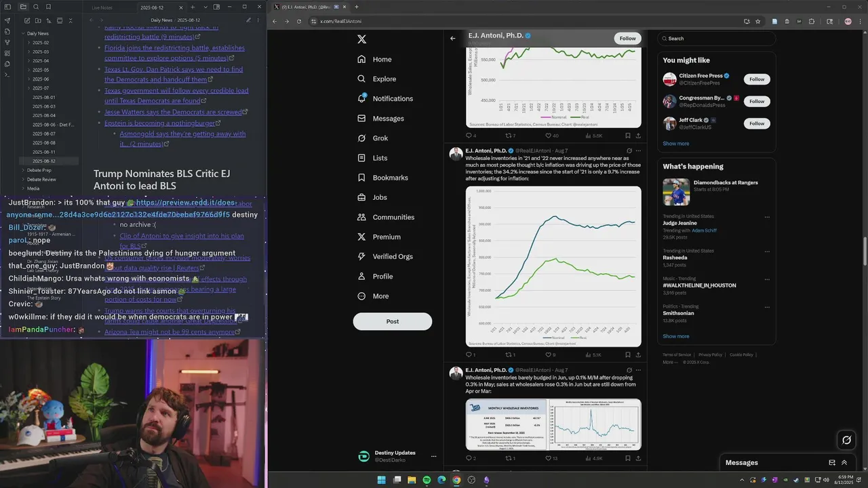Follow E.J. Antoni from header
This screenshot has height=488, width=868.
pyautogui.click(x=627, y=39)
